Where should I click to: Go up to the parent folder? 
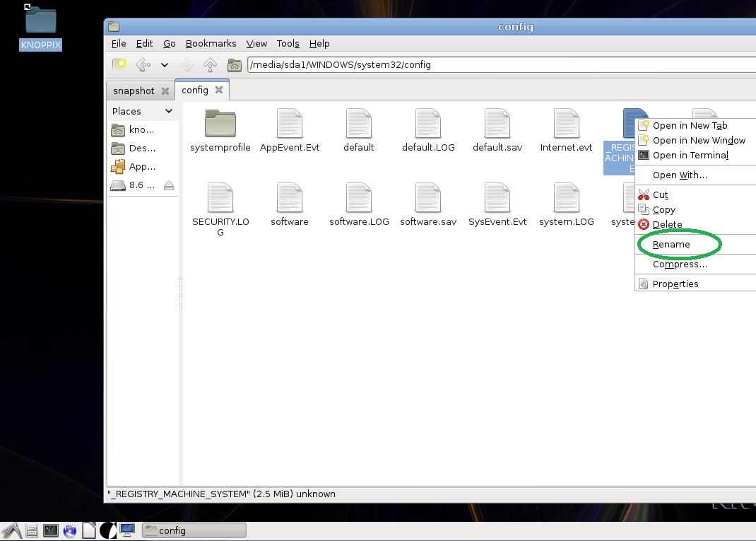(x=210, y=64)
